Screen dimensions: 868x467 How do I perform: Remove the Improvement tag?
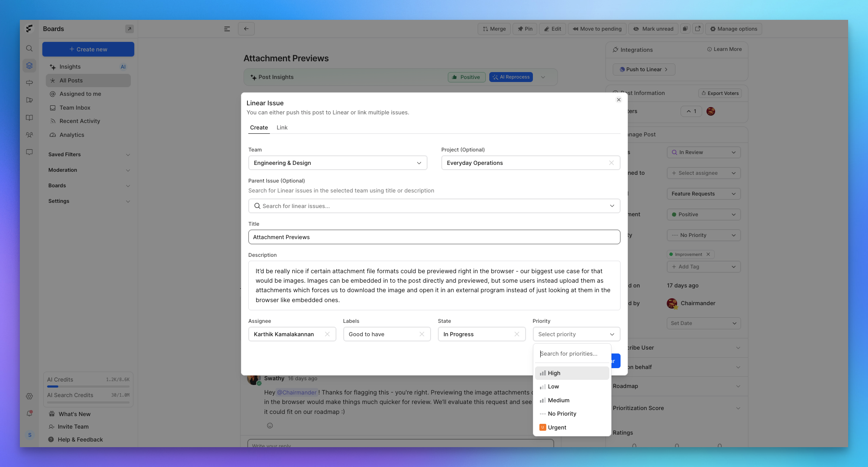click(x=708, y=254)
